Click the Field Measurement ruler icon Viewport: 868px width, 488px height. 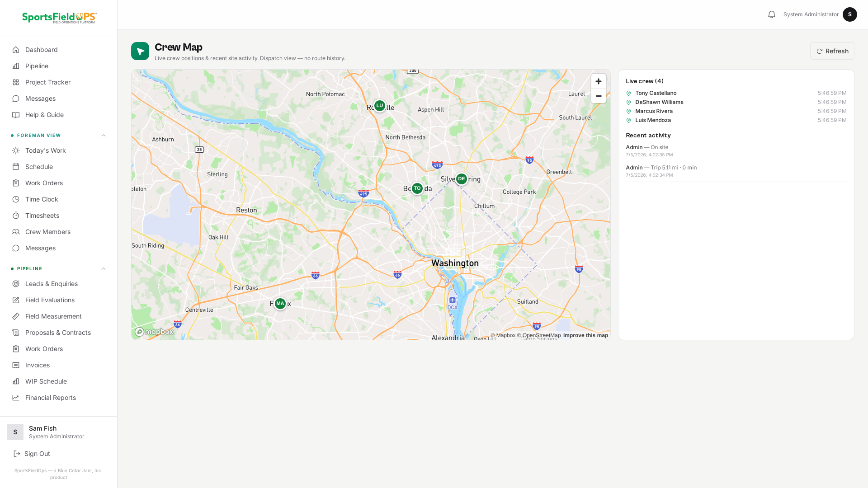16,316
